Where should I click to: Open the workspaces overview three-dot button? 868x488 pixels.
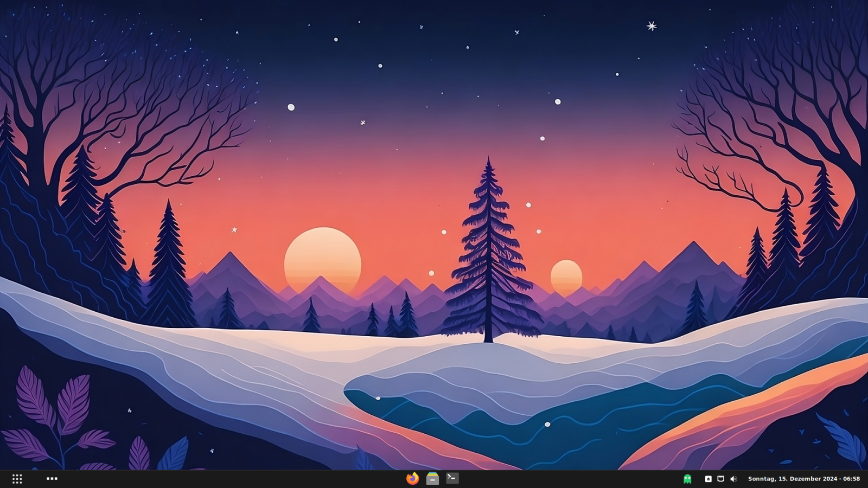coord(52,479)
